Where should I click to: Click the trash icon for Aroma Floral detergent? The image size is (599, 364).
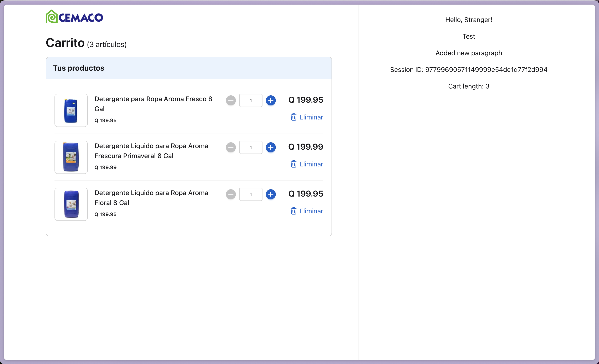tap(294, 211)
